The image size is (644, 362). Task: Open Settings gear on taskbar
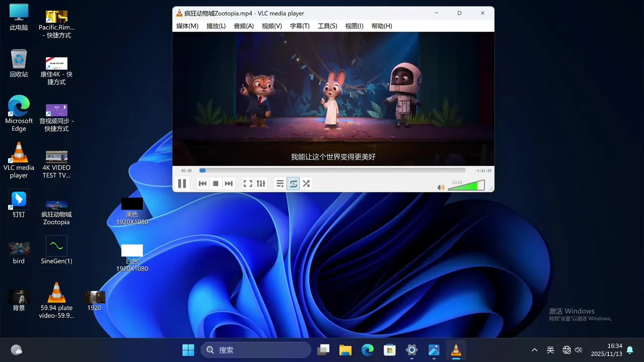click(x=412, y=350)
